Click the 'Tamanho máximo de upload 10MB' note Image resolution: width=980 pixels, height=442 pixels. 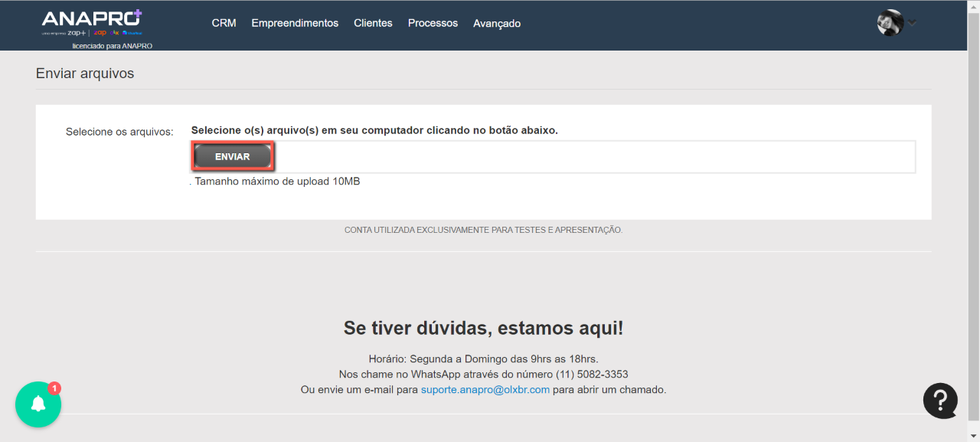click(277, 182)
